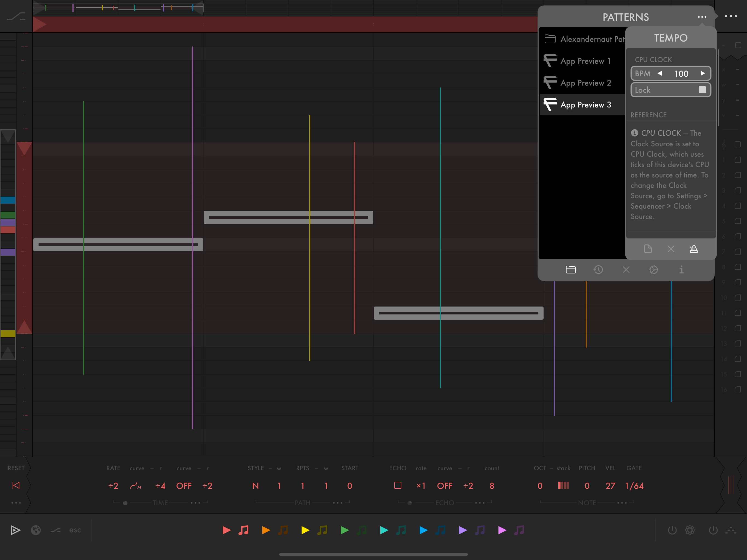
Task: Toggle the Lock checkbox in Tempo panel
Action: [x=702, y=90]
